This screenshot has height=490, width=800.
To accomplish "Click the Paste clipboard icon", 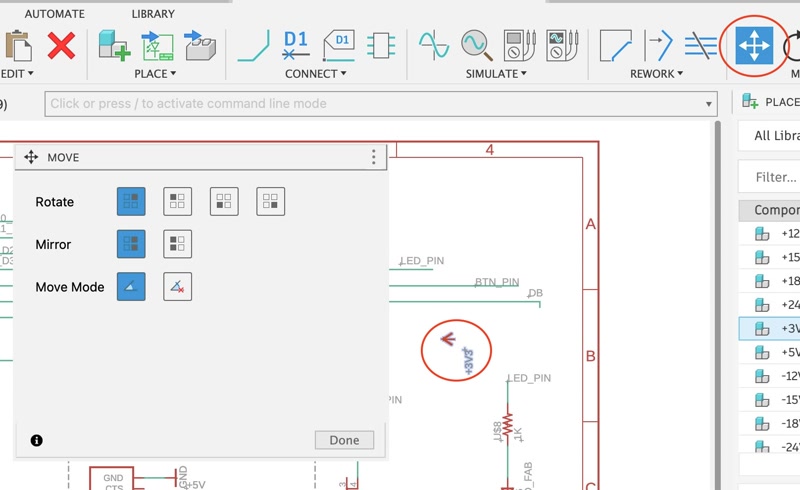I will coord(18,45).
